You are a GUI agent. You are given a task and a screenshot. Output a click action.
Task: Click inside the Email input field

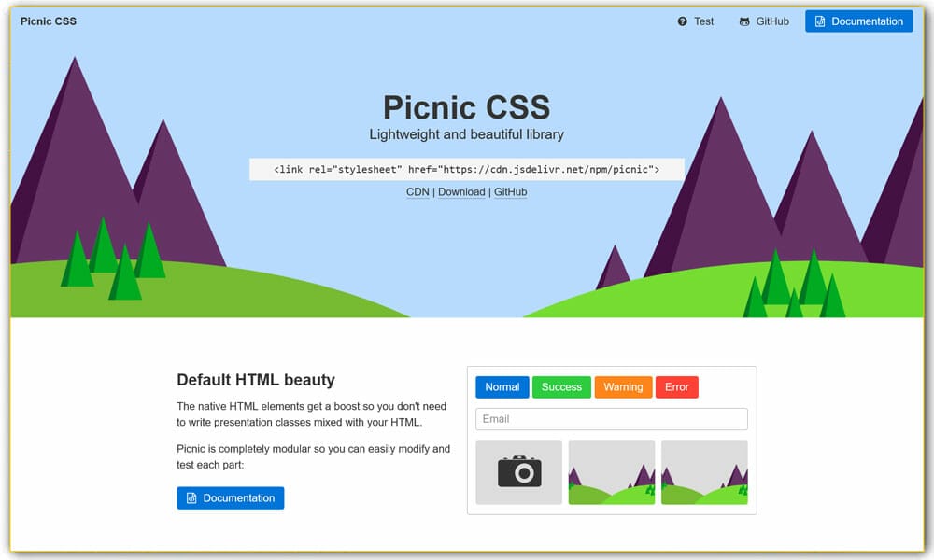click(x=611, y=418)
